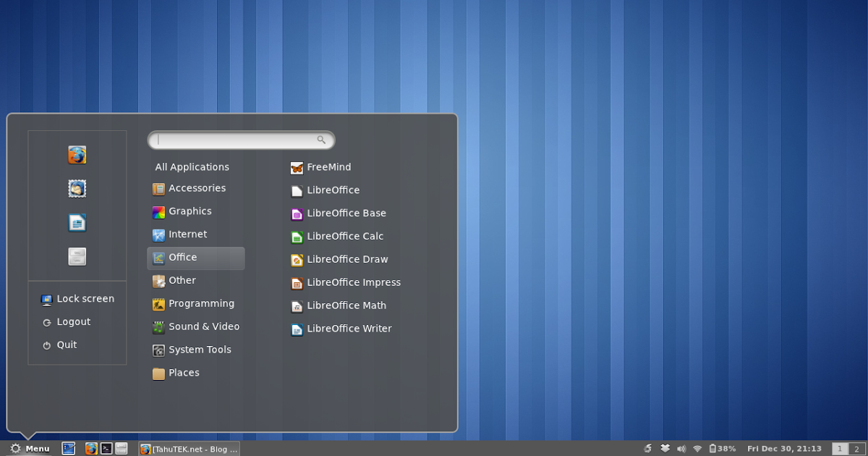Select the Office category
This screenshot has height=456, width=868.
[182, 257]
